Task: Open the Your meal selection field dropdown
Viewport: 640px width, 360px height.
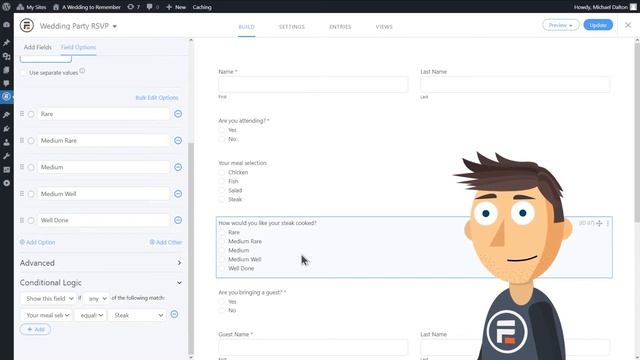Action: [x=46, y=315]
